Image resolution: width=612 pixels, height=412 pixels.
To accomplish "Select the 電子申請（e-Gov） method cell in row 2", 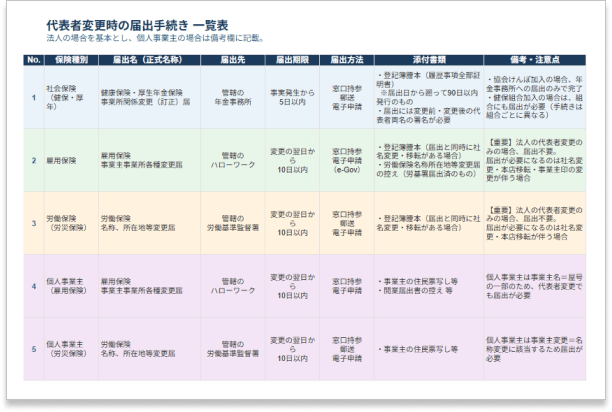I will click(347, 160).
